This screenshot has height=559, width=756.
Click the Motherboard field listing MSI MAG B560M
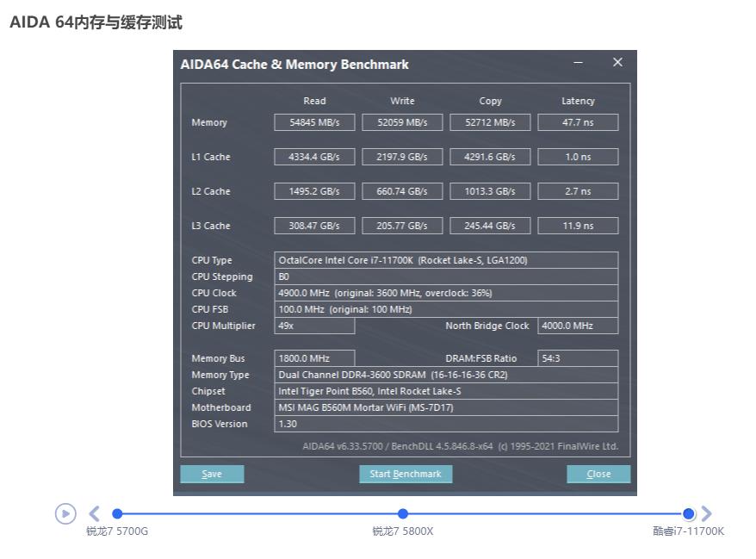[448, 407]
